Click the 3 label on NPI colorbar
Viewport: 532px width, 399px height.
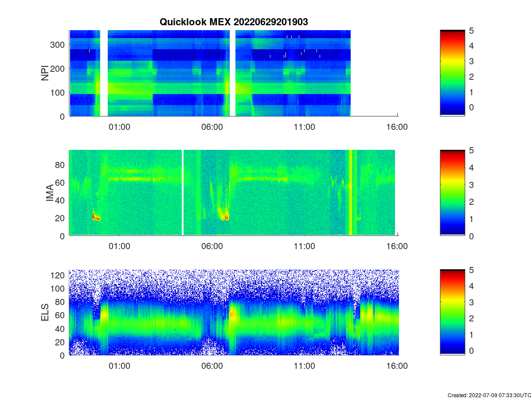472,61
